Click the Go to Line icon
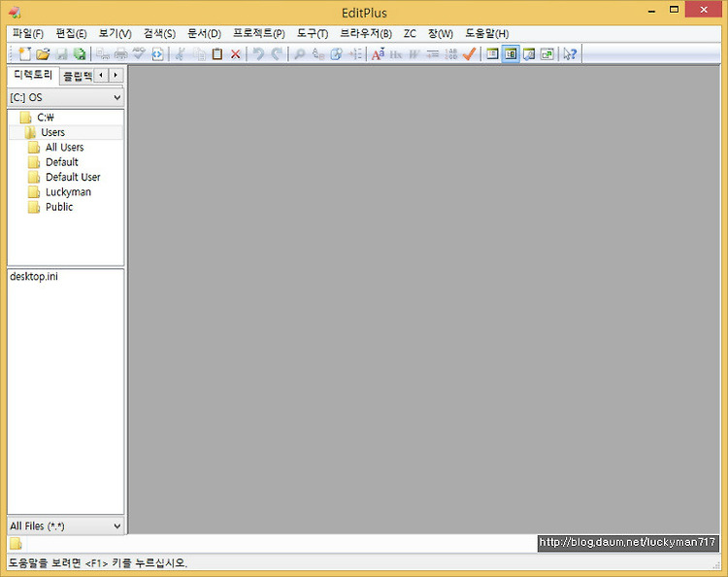Screen dimensions: 728x577 (x=355, y=53)
